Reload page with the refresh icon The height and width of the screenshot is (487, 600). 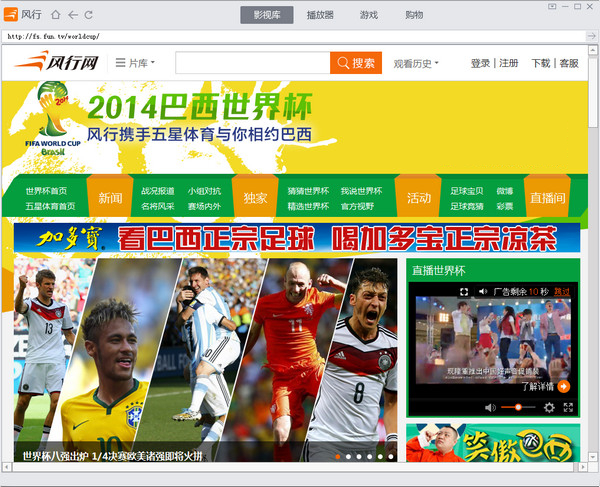pos(88,15)
